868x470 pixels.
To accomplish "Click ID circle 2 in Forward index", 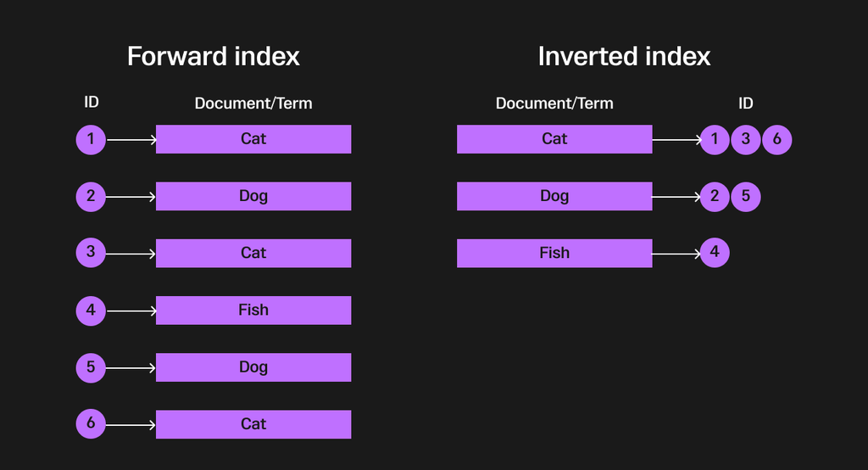I will 91,197.
